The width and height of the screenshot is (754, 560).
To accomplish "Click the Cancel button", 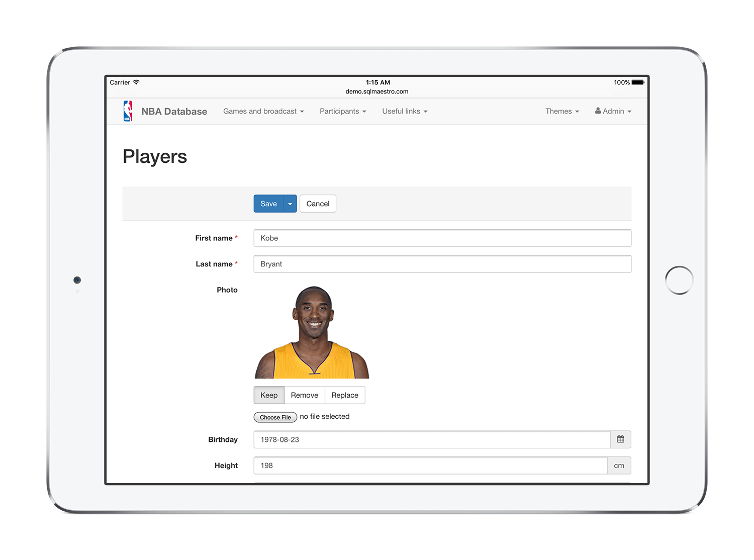I will [318, 204].
